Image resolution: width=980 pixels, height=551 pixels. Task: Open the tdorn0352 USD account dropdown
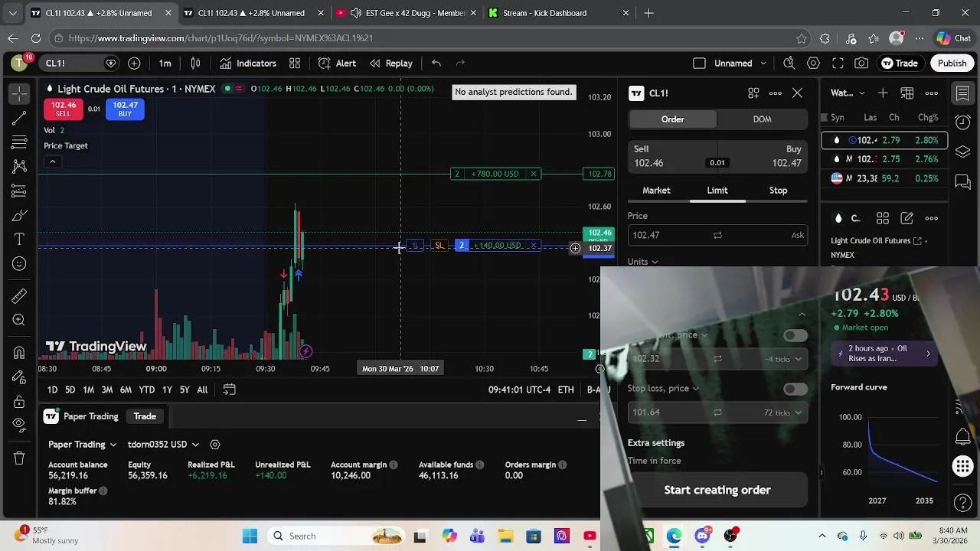coord(163,445)
